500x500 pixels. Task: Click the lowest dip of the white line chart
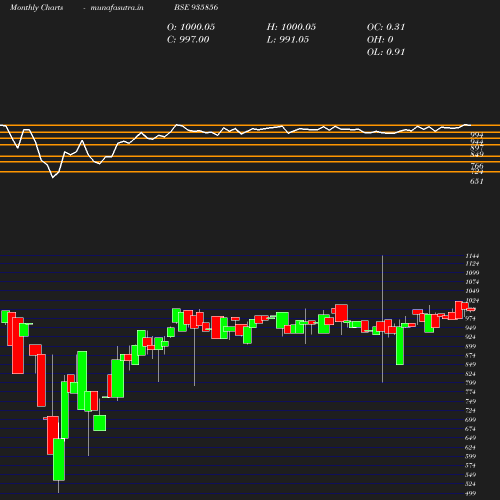53,177
